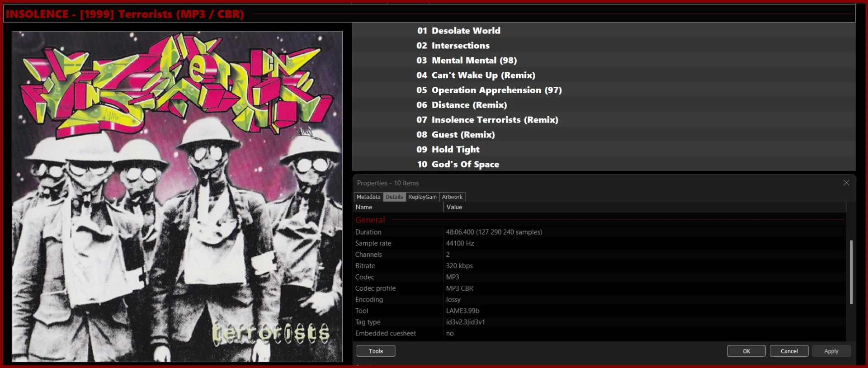
Task: Select track 01 Desolate World
Action: [x=604, y=31]
